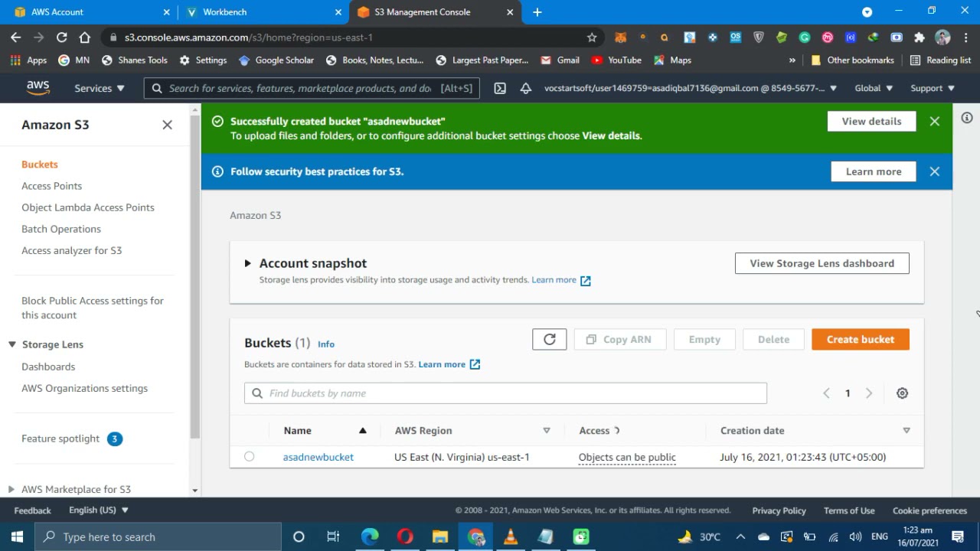980x551 pixels.
Task: Open the Google Scholar bookmark
Action: point(276,60)
